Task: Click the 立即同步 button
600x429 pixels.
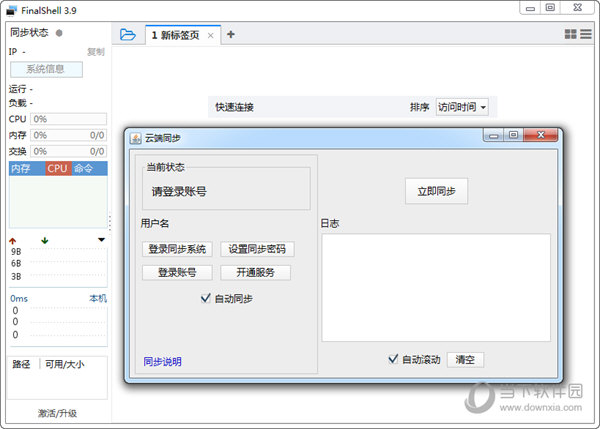Action: coord(436,191)
